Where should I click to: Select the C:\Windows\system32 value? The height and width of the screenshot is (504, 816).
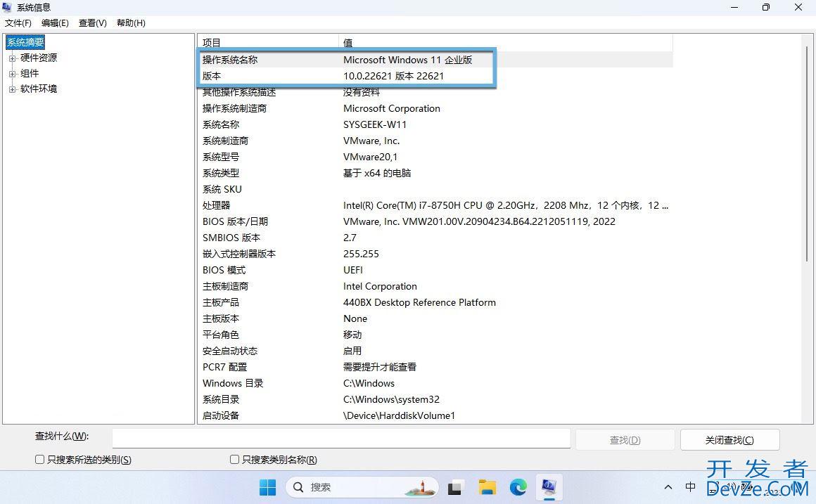pyautogui.click(x=391, y=399)
